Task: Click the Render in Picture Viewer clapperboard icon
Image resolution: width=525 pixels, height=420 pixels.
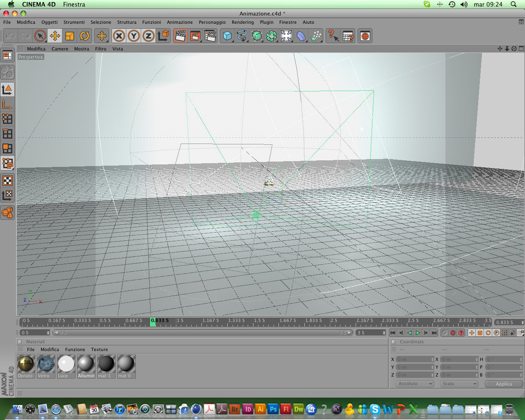Action: (x=195, y=36)
